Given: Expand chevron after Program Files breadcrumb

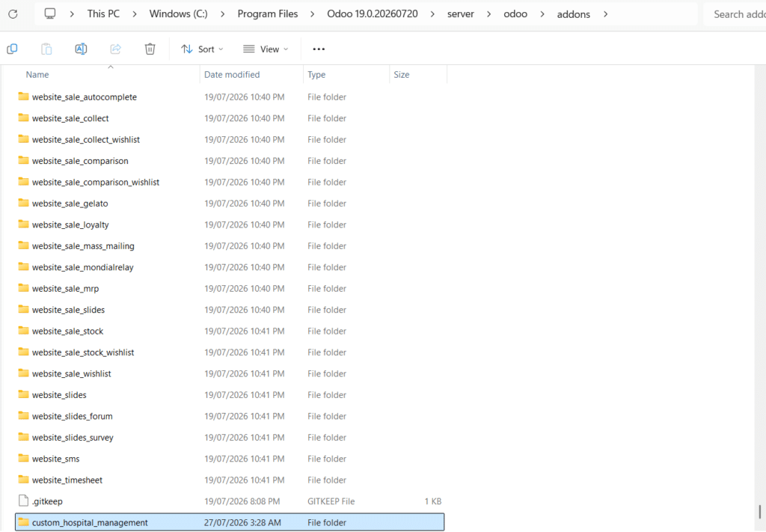Looking at the screenshot, I should [312, 14].
